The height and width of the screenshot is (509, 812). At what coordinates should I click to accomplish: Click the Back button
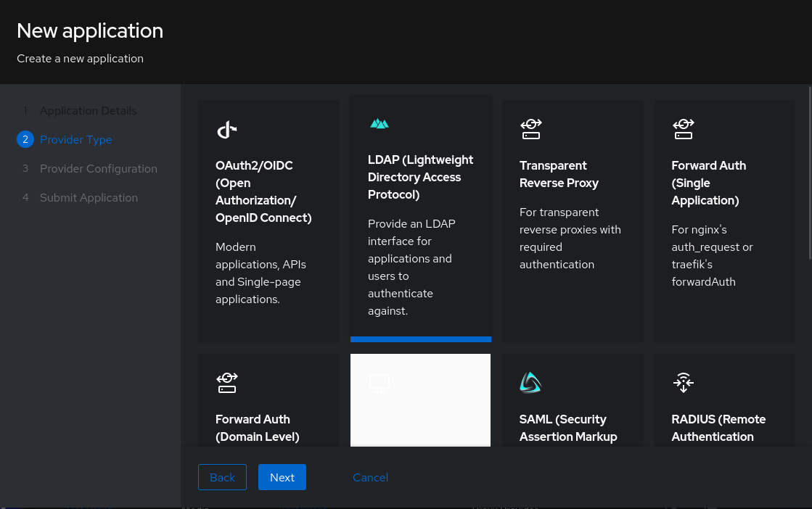pos(222,477)
